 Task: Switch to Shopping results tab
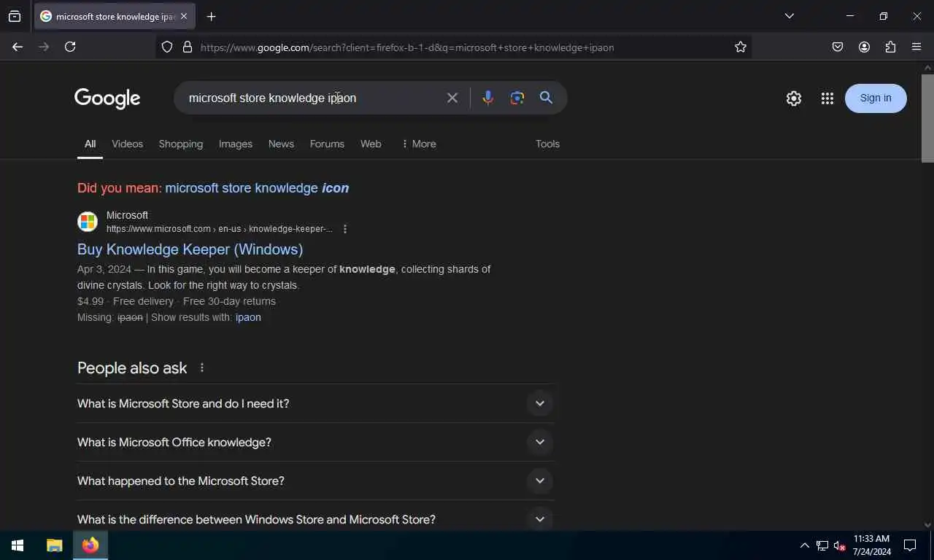(181, 144)
